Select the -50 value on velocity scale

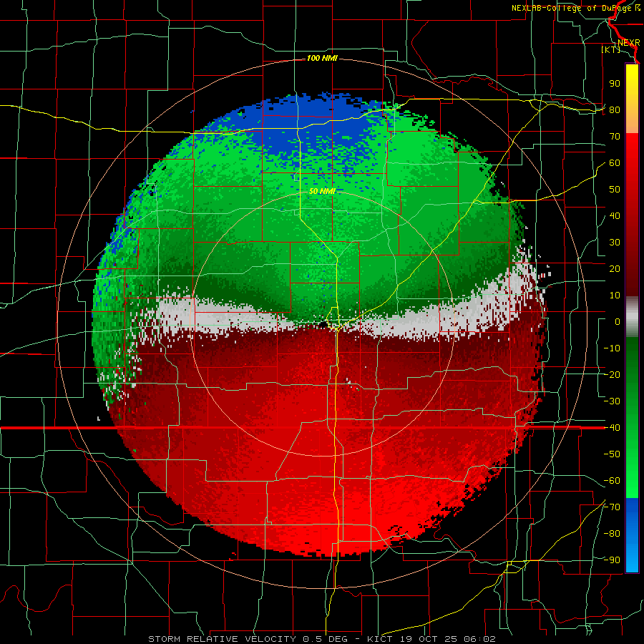tap(612, 454)
